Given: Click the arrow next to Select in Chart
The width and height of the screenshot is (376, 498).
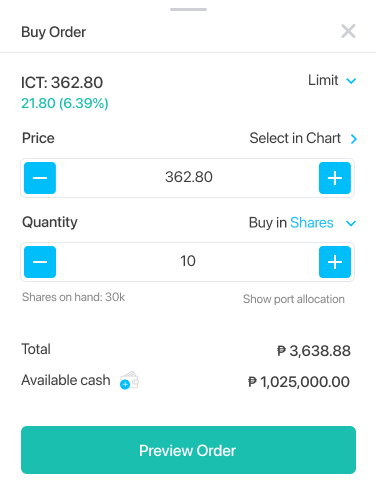Looking at the screenshot, I should point(354,139).
